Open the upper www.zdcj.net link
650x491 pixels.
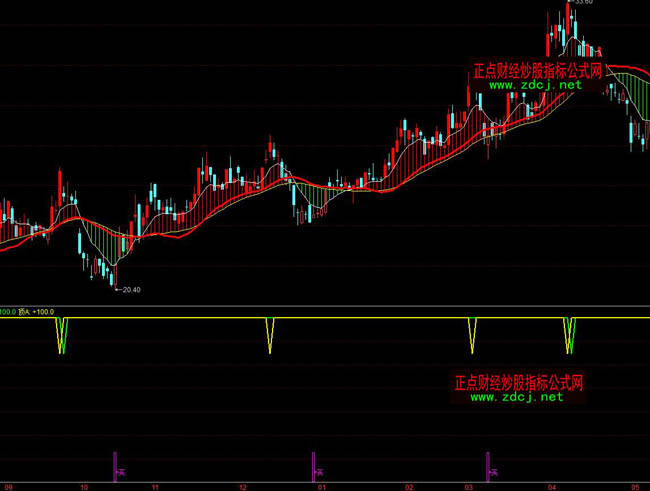[535, 85]
